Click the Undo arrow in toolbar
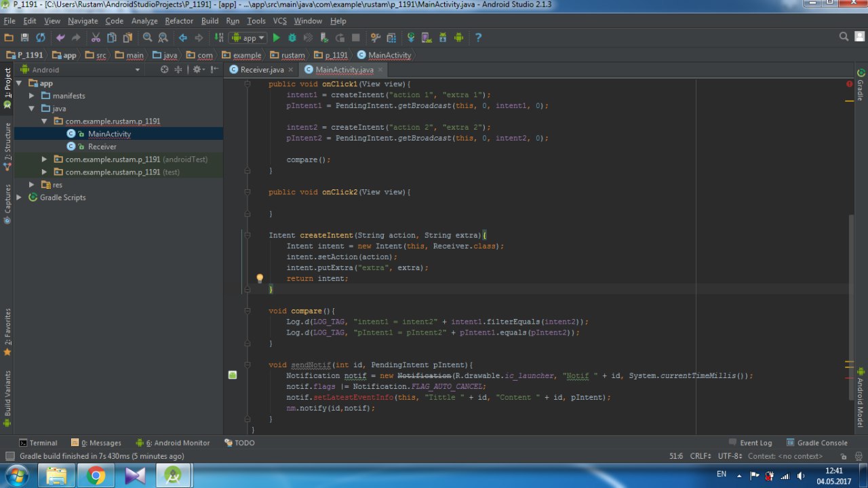This screenshot has width=868, height=488. tap(60, 38)
